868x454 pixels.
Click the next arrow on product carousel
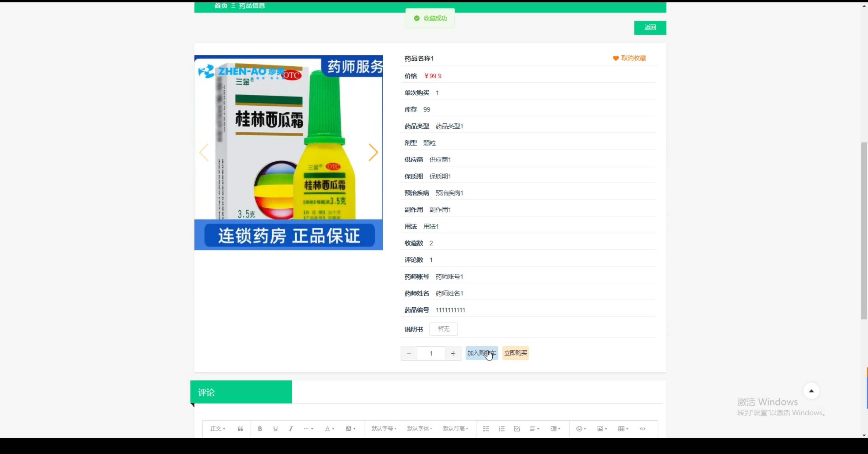(x=373, y=152)
